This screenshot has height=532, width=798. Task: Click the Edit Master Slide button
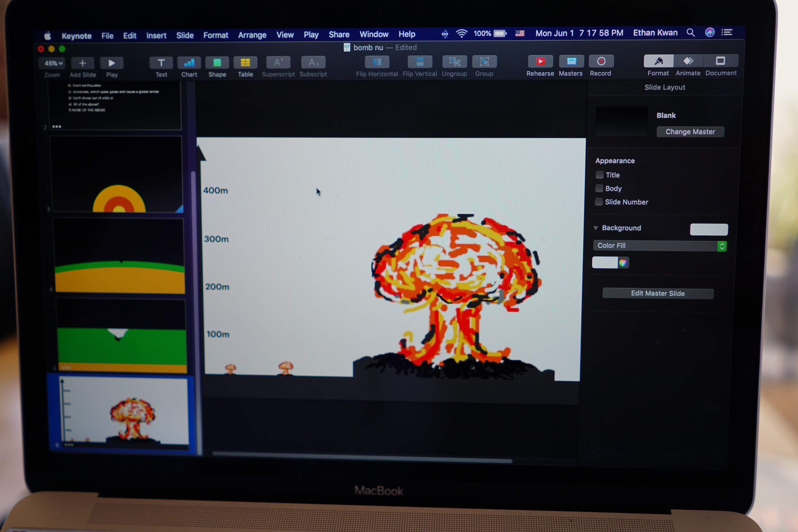pyautogui.click(x=658, y=294)
